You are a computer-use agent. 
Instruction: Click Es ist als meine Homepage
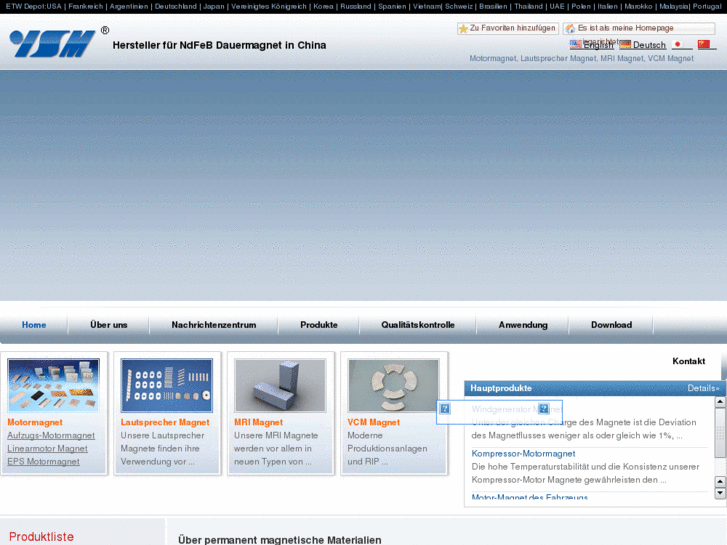pos(625,28)
